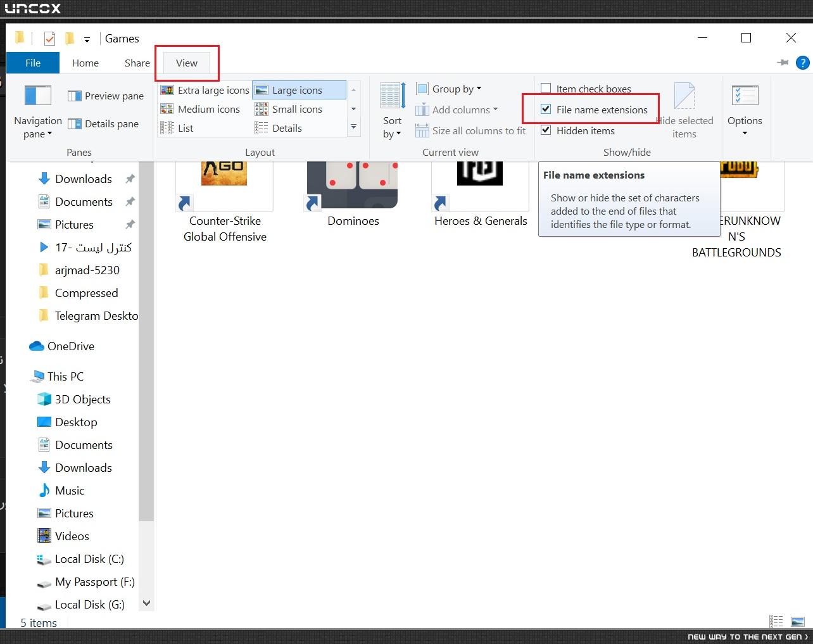The width and height of the screenshot is (813, 644).
Task: Select Extra large icons layout
Action: pos(205,90)
